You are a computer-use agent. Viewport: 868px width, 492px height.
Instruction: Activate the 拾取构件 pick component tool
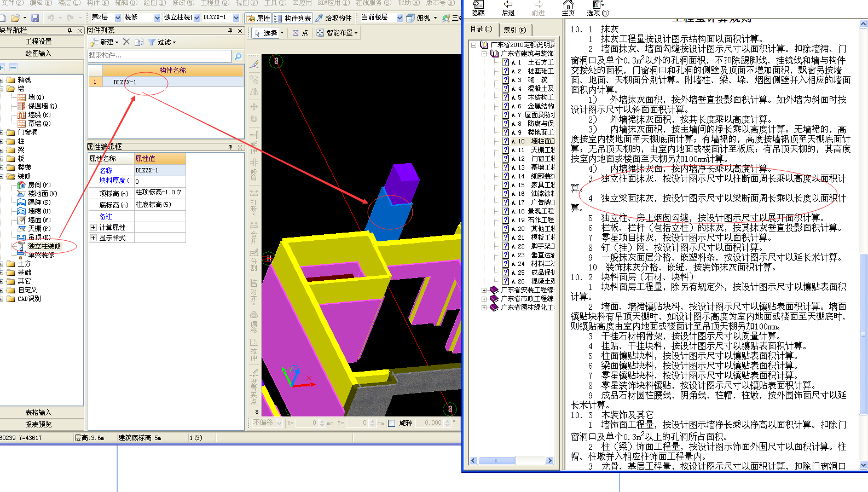[x=334, y=18]
